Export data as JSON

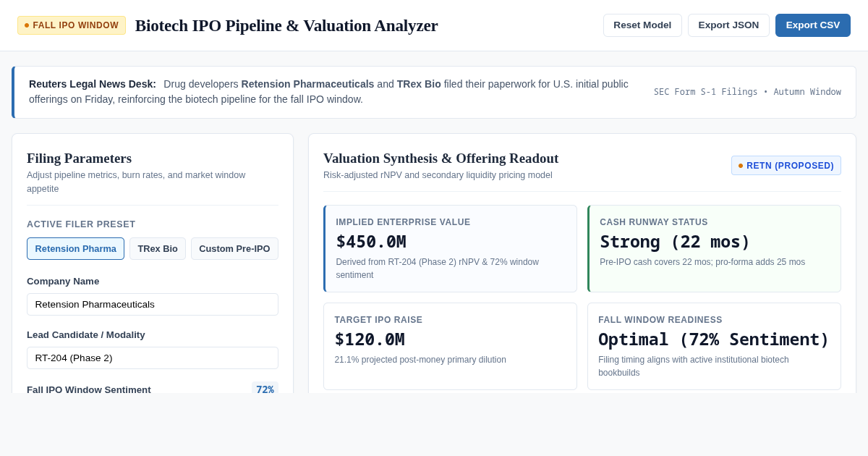[x=728, y=25]
